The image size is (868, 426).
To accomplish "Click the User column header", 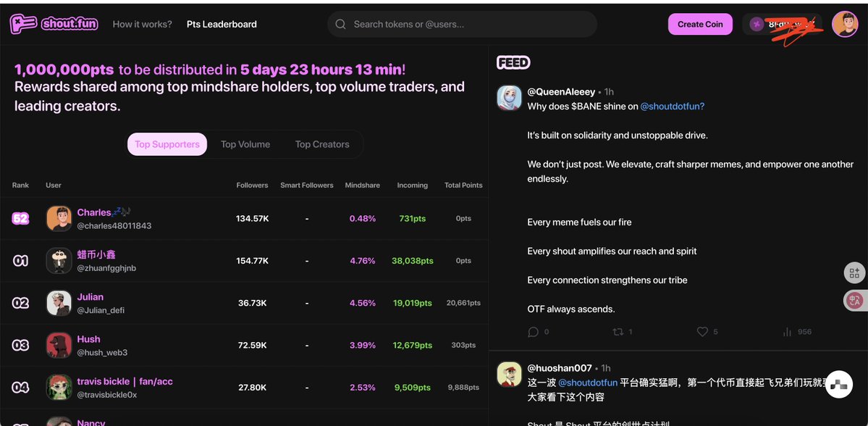I will point(54,185).
